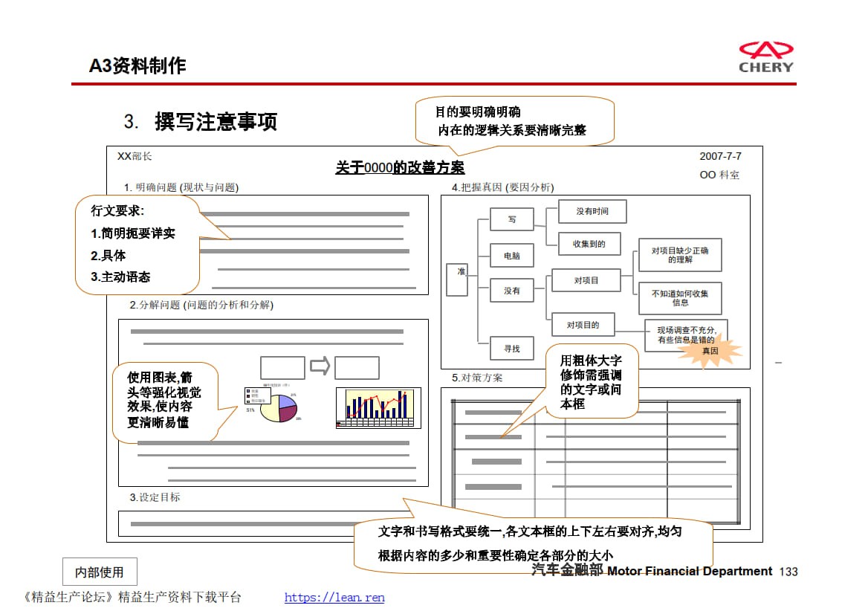Click the right arrow shape between boxes
This screenshot has height=614, width=868.
coord(320,366)
